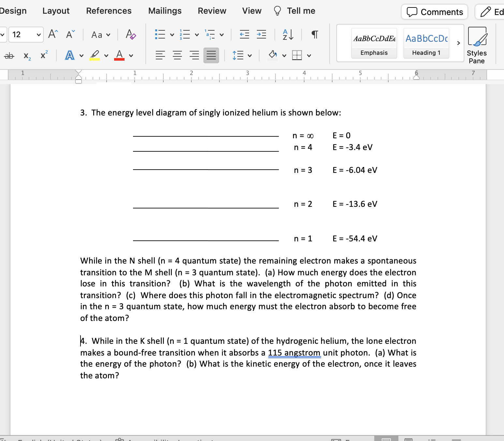Expand the bullet list style options arrow
Viewport: 504px width, 441px height.
(172, 35)
